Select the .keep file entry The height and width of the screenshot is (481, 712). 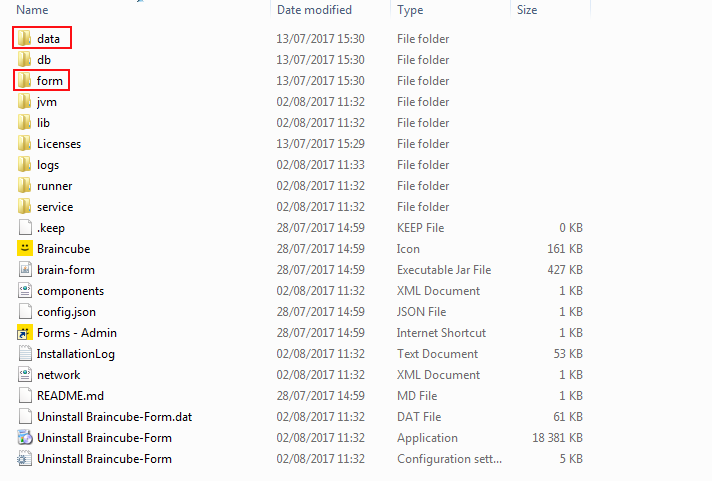(x=51, y=228)
